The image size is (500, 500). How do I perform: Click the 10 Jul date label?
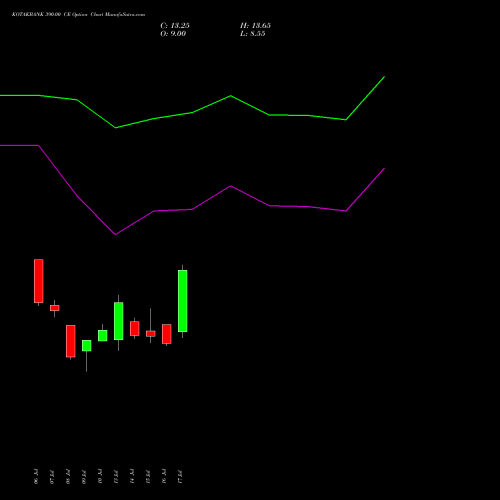point(100,476)
